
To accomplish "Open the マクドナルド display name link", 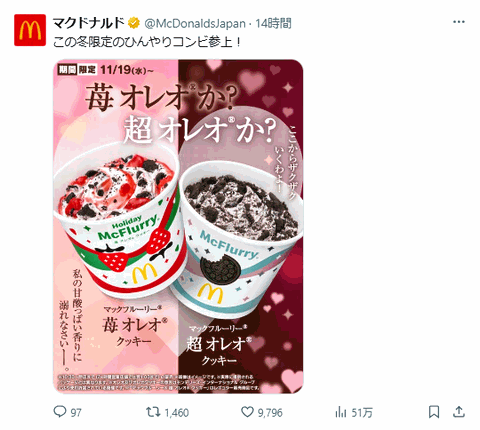I will [x=89, y=23].
